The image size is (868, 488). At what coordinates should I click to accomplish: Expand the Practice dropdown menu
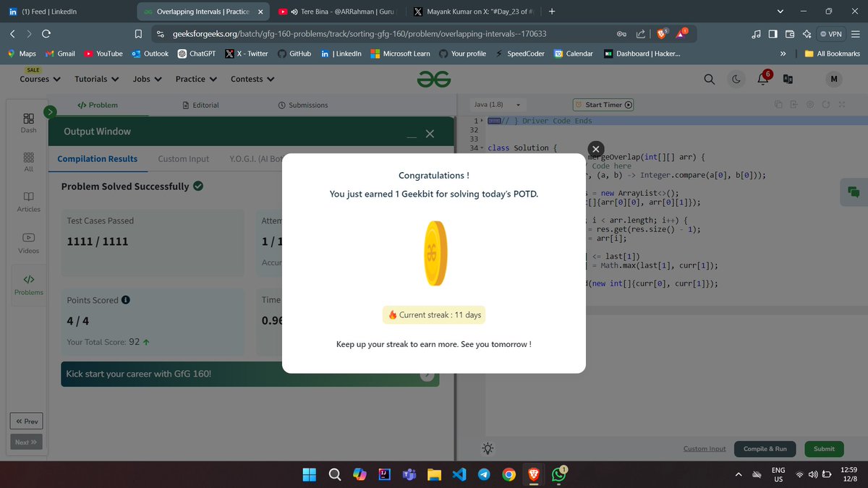[x=196, y=79]
